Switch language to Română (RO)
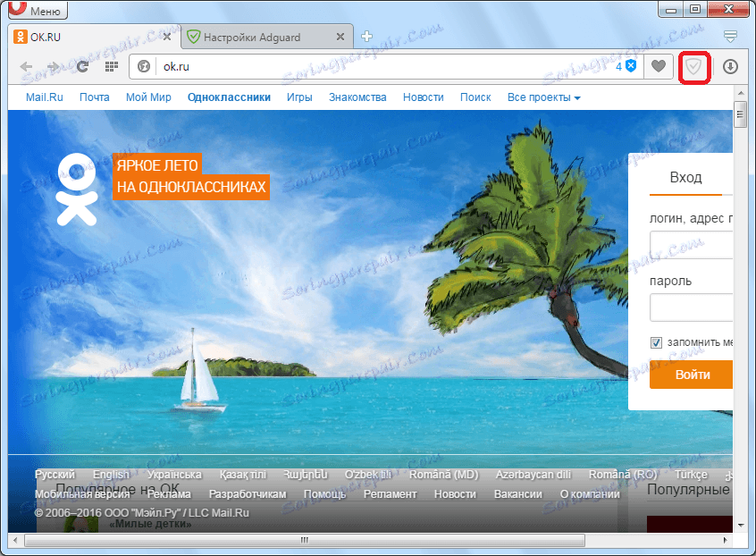The height and width of the screenshot is (556, 756). click(x=623, y=475)
